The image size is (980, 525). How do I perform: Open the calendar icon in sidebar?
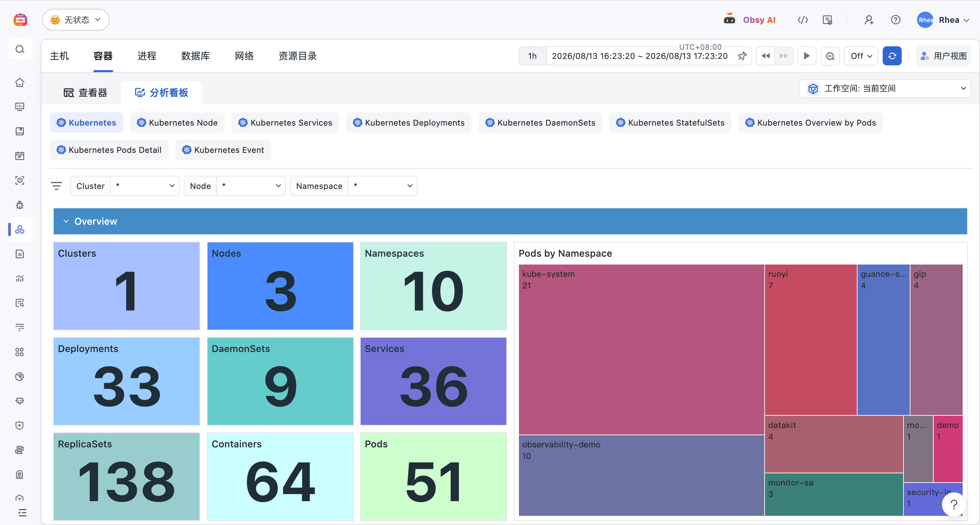[20, 156]
